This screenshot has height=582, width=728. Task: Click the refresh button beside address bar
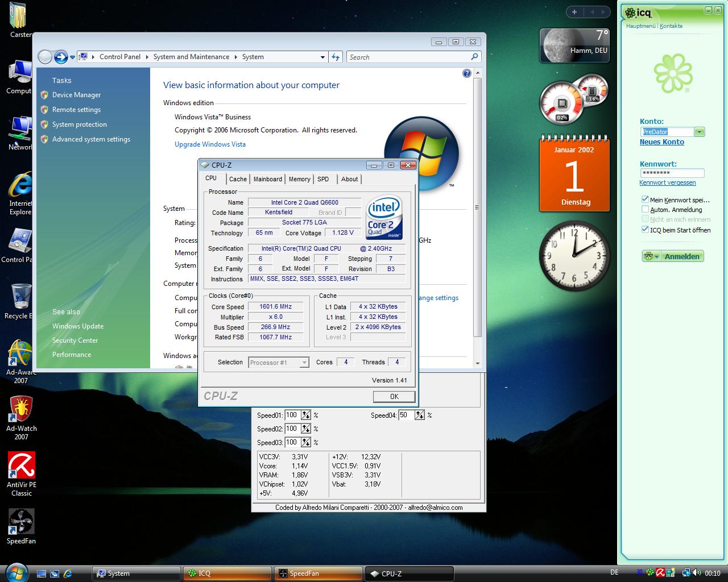336,57
